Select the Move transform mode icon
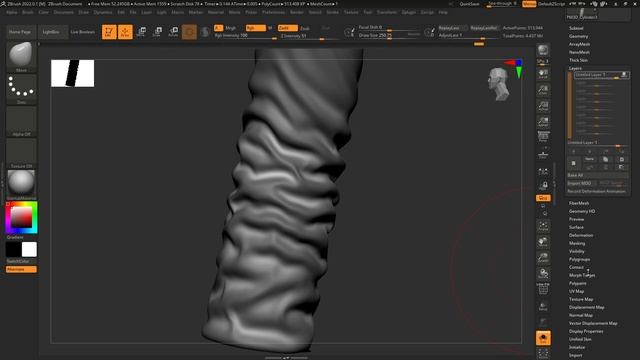Viewport: 640px width, 360px height. point(141,32)
